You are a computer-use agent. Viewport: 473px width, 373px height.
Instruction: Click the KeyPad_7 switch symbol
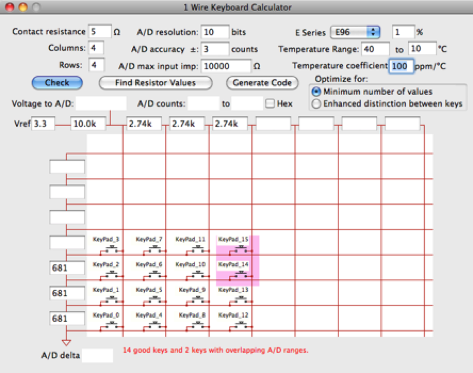155,249
